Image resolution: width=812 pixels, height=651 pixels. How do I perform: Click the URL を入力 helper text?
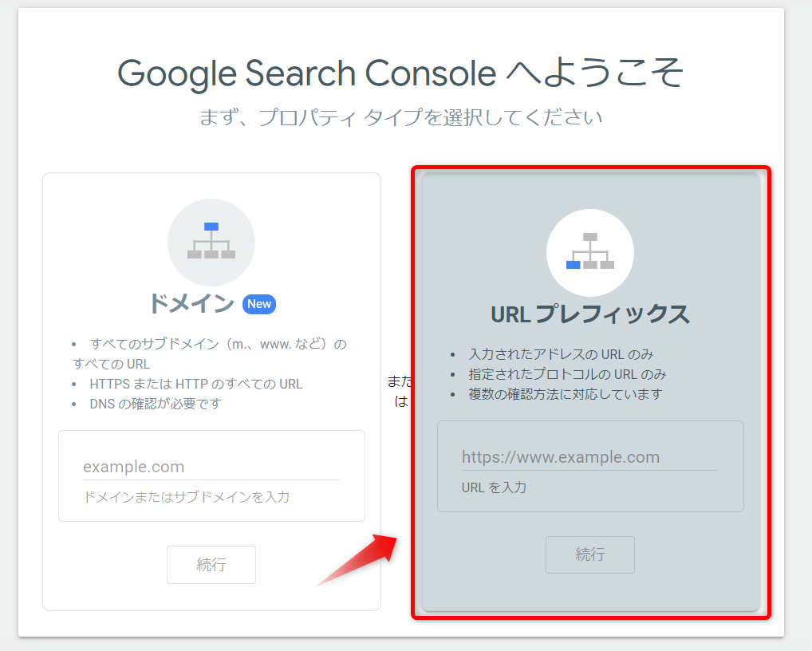494,487
